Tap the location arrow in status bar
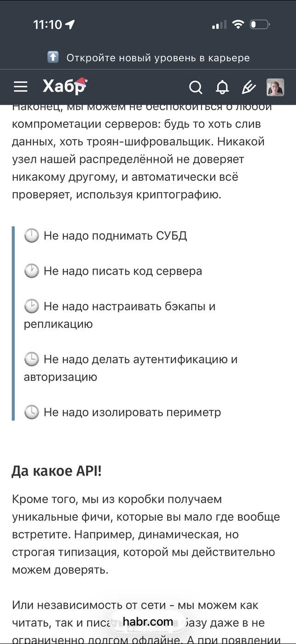296x644 pixels. (70, 25)
